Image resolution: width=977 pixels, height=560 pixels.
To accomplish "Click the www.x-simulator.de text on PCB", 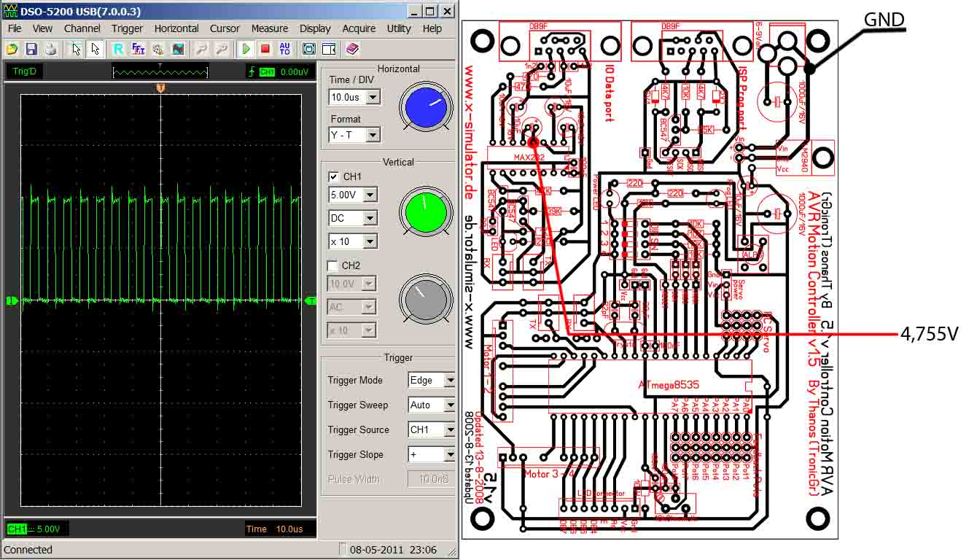I will [470, 133].
